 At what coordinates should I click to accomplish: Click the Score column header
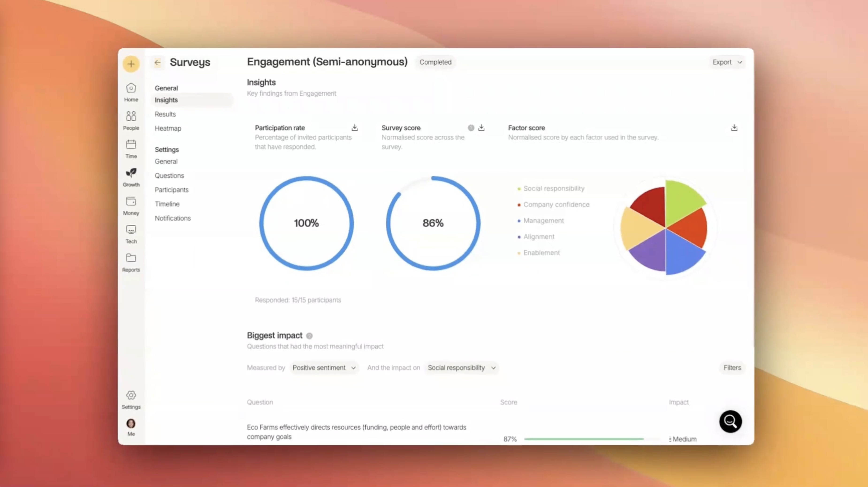click(508, 403)
